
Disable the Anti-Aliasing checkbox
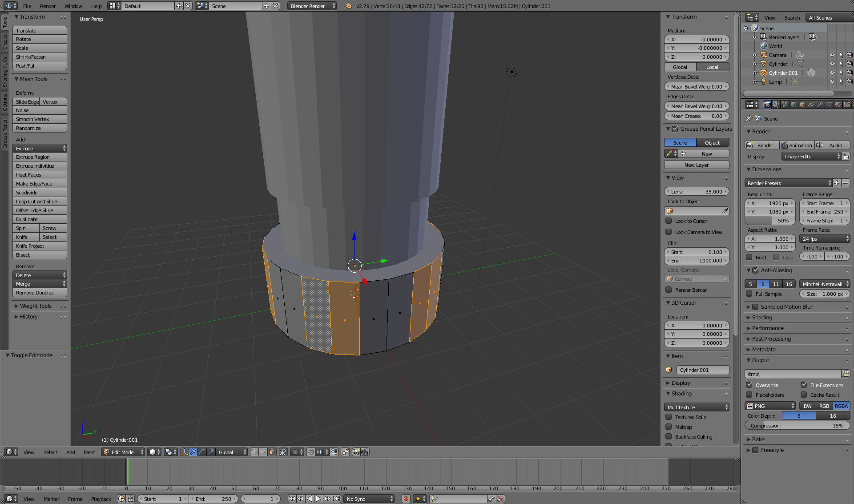[755, 270]
